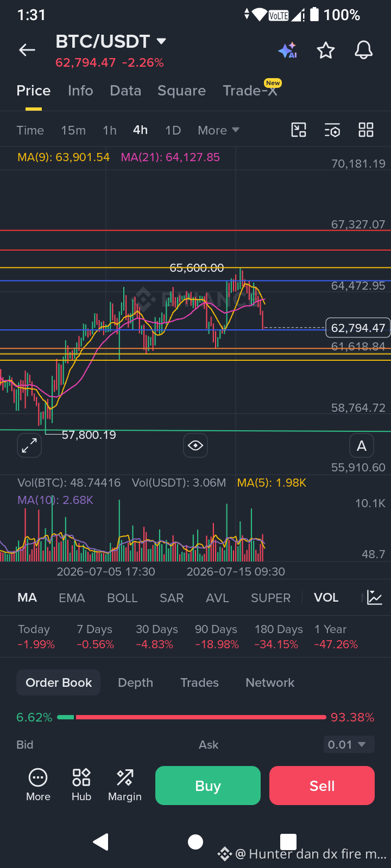Toggle the SUPER indicator
The height and width of the screenshot is (868, 391).
pyautogui.click(x=270, y=598)
